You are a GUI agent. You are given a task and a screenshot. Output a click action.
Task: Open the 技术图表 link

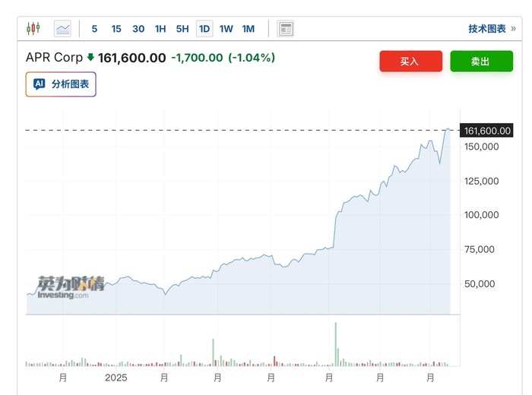487,29
